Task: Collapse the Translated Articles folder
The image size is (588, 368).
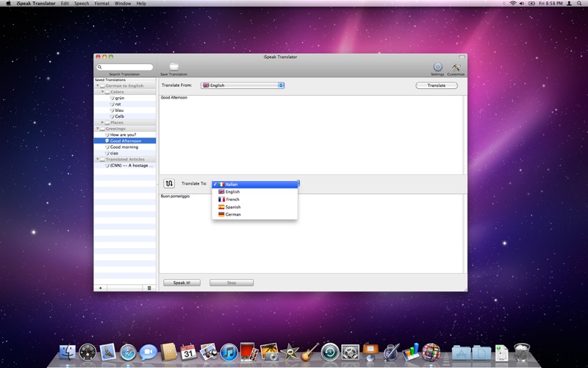Action: pos(98,159)
